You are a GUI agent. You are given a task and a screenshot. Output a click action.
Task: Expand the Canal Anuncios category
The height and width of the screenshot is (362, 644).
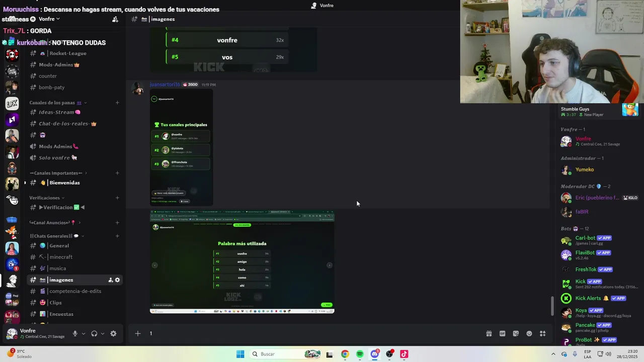pyautogui.click(x=55, y=223)
